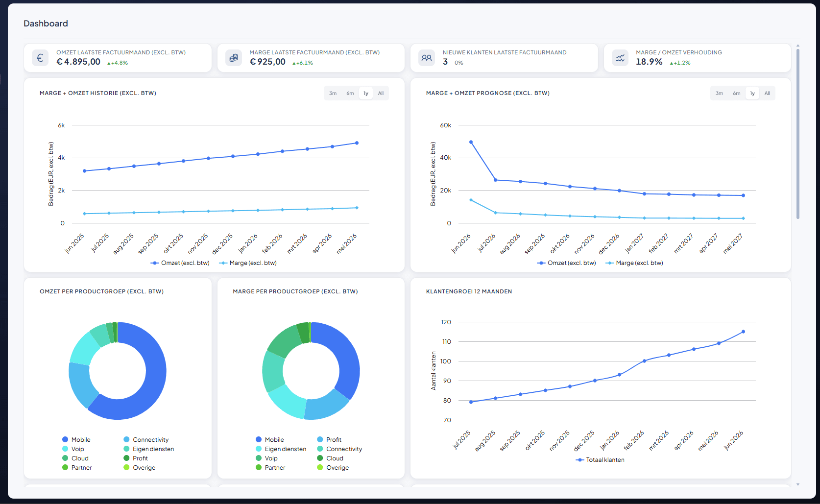
Task: Click the scrollbar down arrow
Action: click(798, 484)
